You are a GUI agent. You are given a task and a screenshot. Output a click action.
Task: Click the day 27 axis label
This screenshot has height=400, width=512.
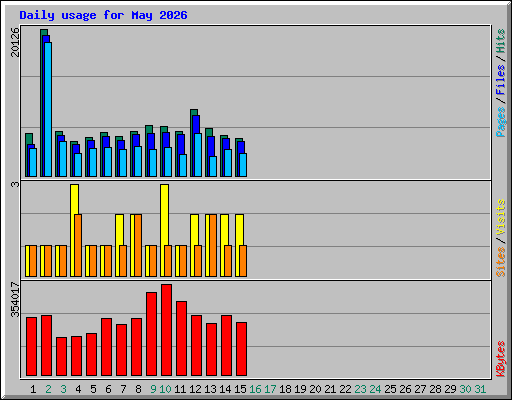[x=420, y=389]
